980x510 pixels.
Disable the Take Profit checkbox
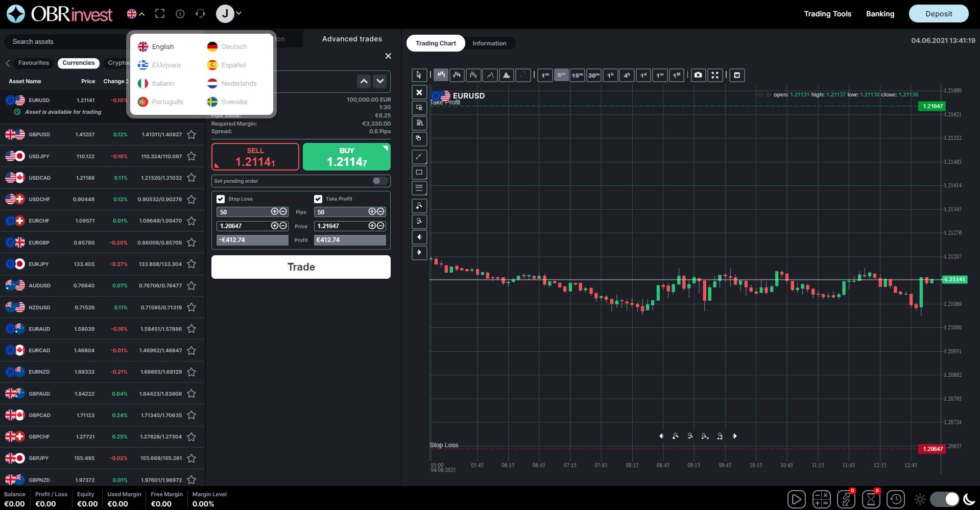click(318, 199)
